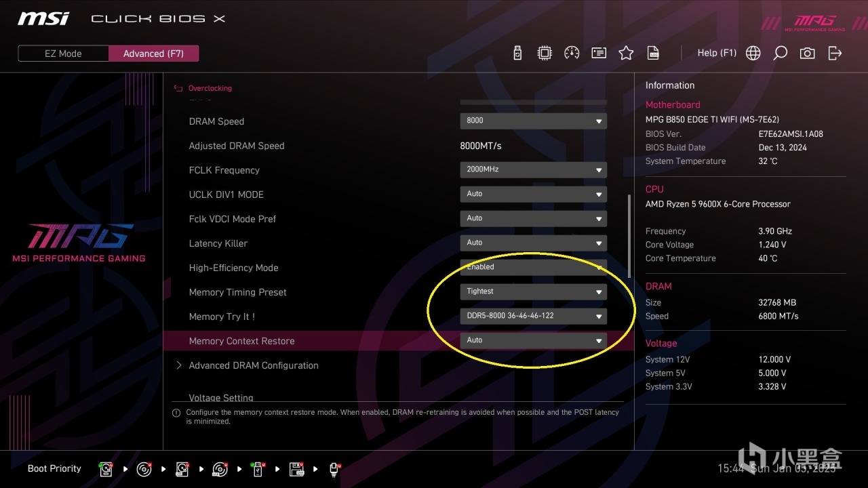The height and width of the screenshot is (488, 868).
Task: Click the System 5V value 5.000 V
Action: (772, 373)
